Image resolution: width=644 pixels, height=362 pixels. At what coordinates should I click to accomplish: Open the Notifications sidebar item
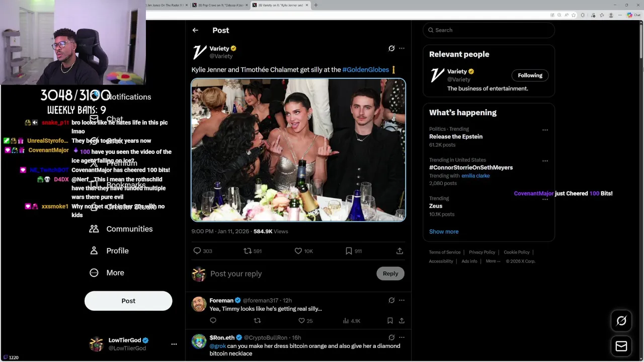pos(121,97)
